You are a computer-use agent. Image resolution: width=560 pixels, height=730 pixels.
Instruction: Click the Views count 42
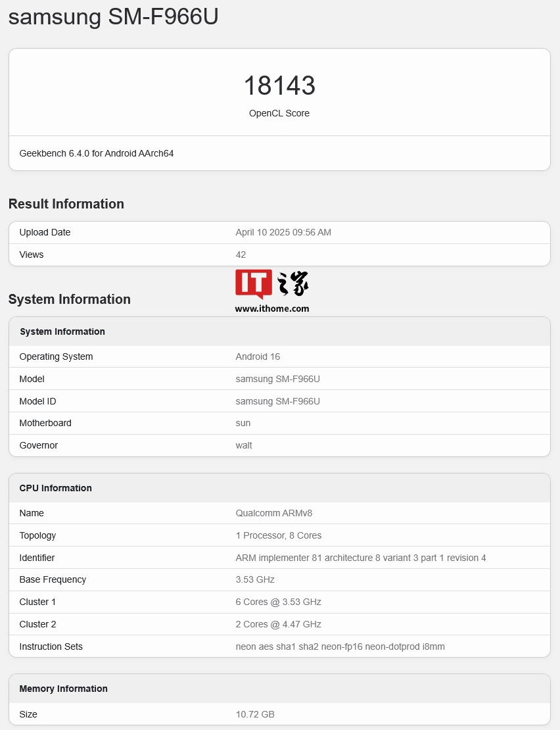coord(241,255)
